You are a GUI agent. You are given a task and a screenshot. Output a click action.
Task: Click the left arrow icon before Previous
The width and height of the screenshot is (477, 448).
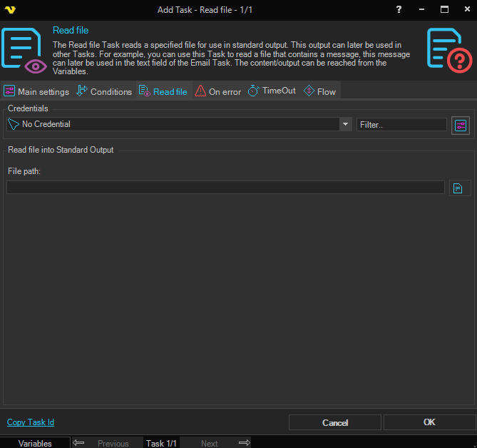(x=79, y=443)
